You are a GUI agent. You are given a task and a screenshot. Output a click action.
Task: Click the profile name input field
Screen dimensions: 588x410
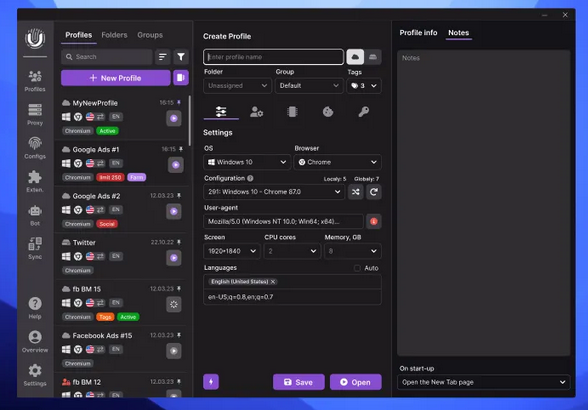(x=273, y=57)
